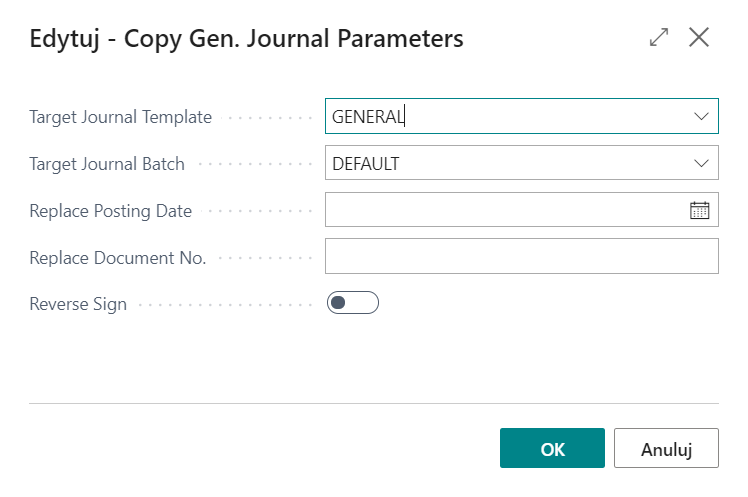The image size is (748, 497).
Task: Close the Copy Gen. Journal Parameters dialog
Action: (x=699, y=37)
